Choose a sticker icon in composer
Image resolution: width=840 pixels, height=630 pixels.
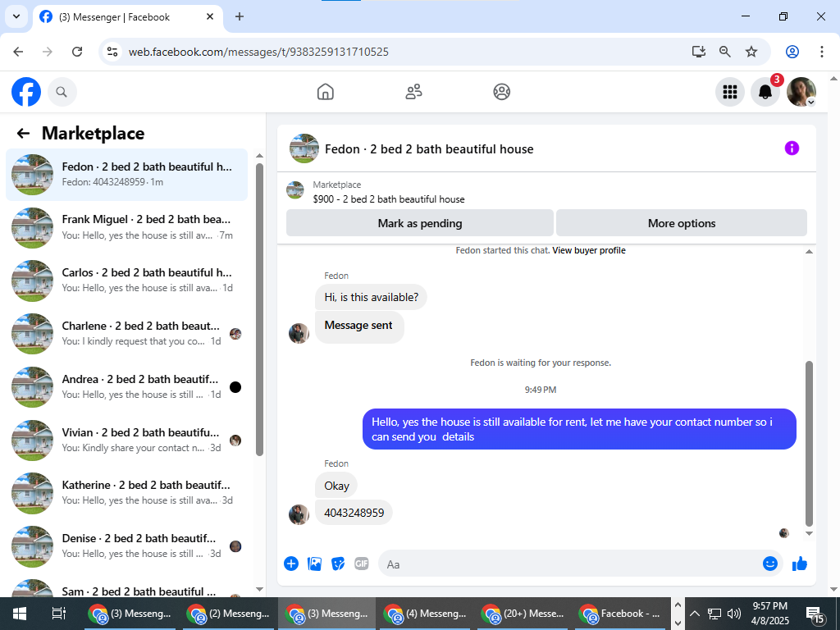(x=338, y=564)
